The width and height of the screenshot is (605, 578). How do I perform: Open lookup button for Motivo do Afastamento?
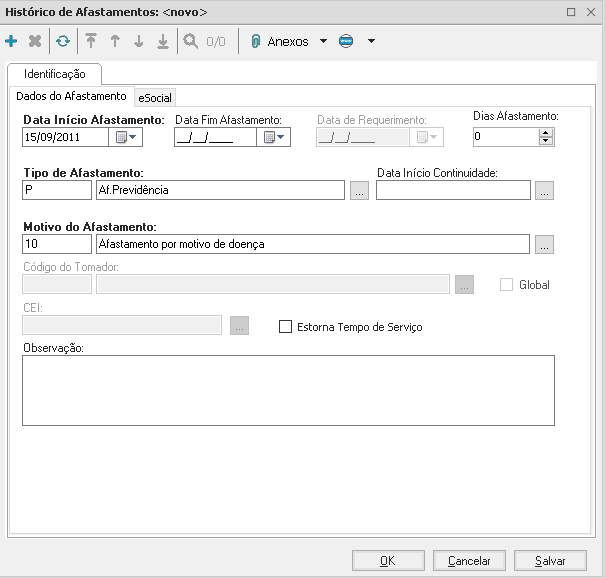click(x=544, y=245)
